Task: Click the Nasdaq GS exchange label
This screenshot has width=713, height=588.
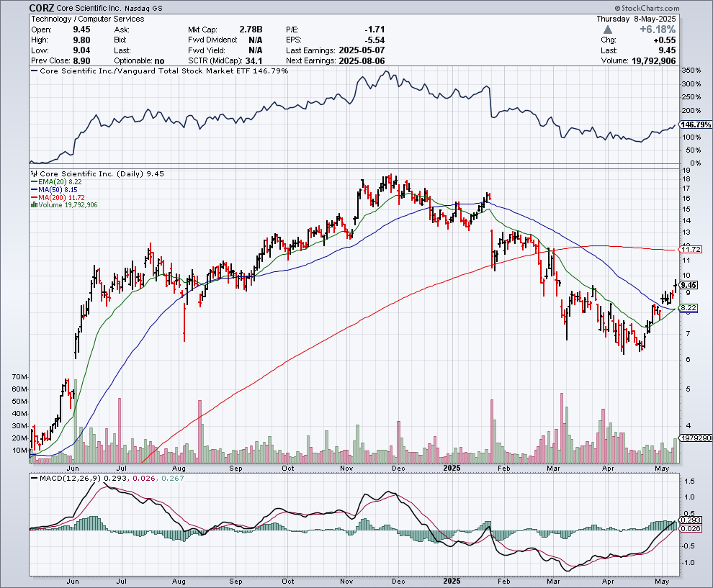Action: [x=143, y=8]
